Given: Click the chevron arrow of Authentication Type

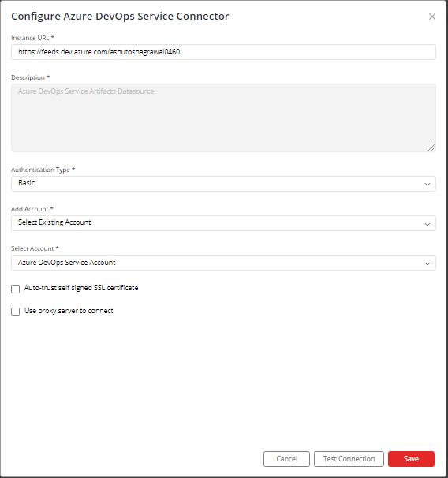Looking at the screenshot, I should (427, 184).
